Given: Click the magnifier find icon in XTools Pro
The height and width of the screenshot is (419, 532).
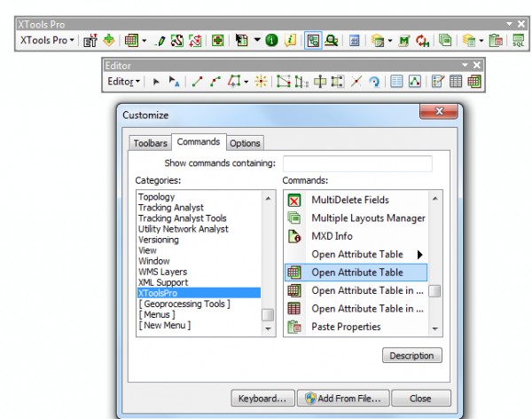Looking at the screenshot, I should pos(331,41).
